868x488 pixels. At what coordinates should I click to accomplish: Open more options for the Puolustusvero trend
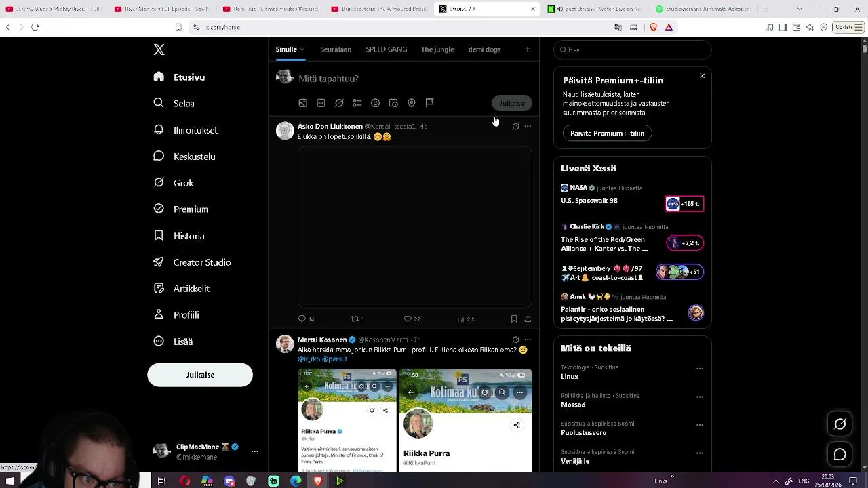(699, 426)
